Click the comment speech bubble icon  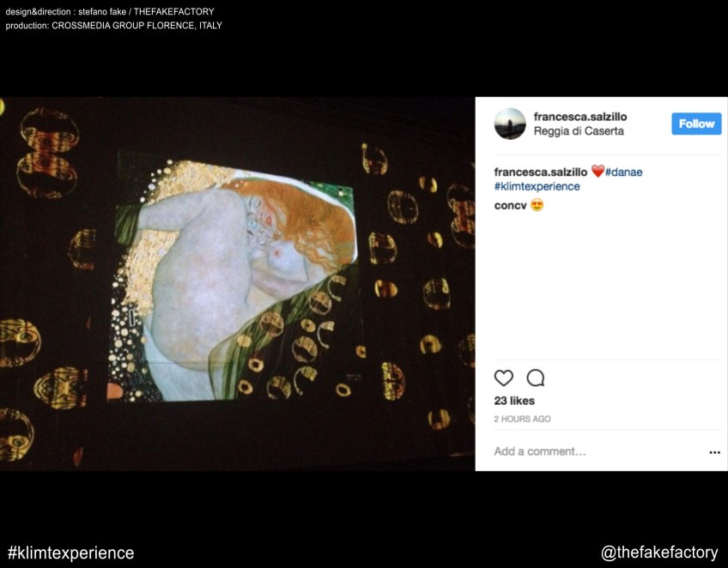point(536,378)
